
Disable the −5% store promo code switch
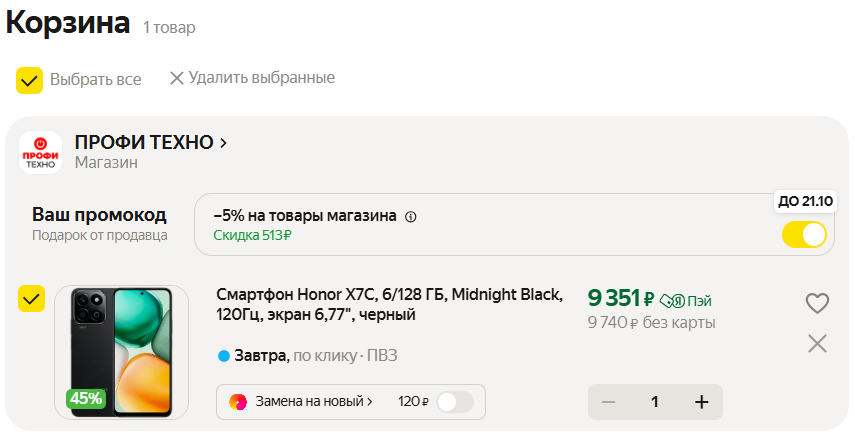[x=804, y=235]
